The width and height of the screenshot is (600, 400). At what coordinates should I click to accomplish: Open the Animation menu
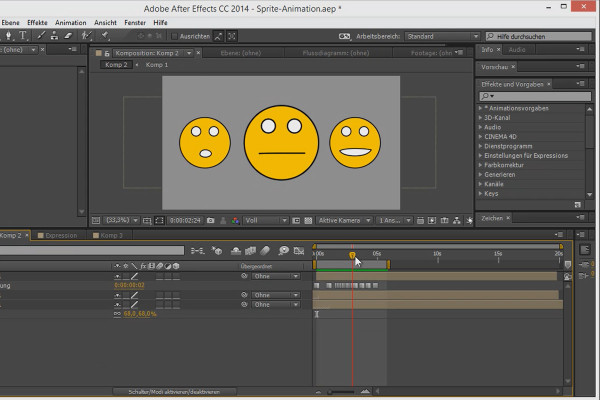click(70, 23)
